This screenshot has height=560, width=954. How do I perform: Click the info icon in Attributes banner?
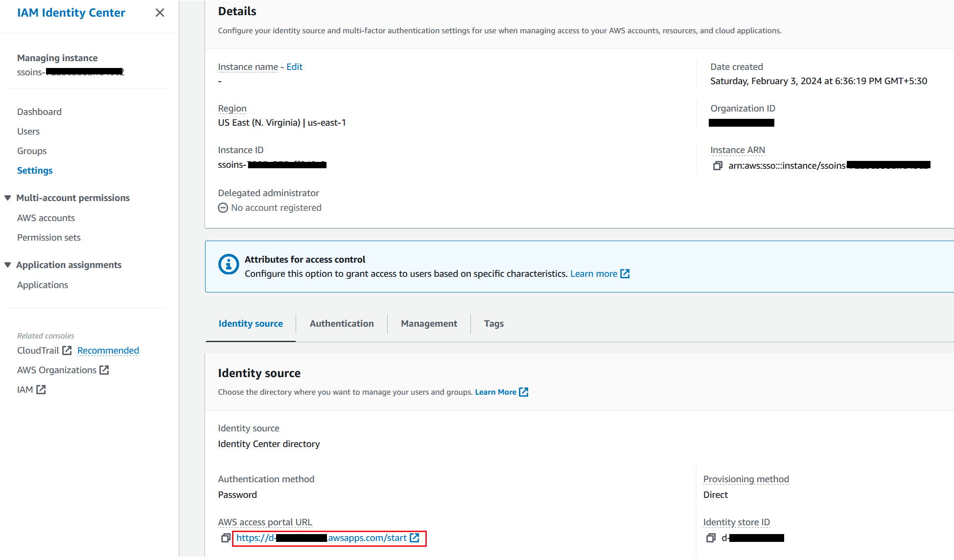(228, 265)
